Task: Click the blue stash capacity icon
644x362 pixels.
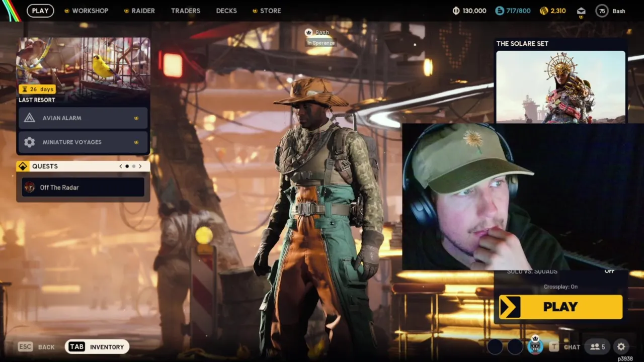Action: pos(500,11)
